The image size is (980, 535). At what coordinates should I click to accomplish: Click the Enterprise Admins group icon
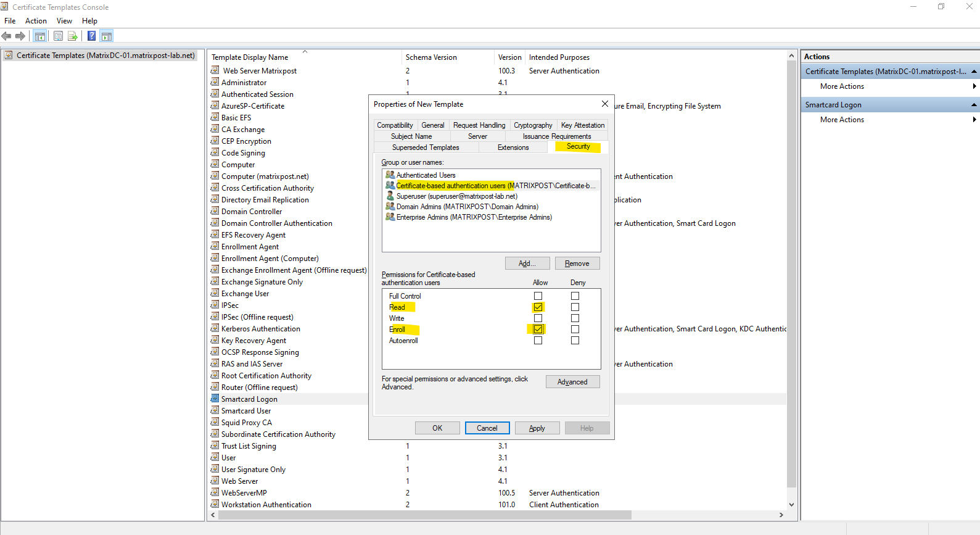click(x=390, y=217)
